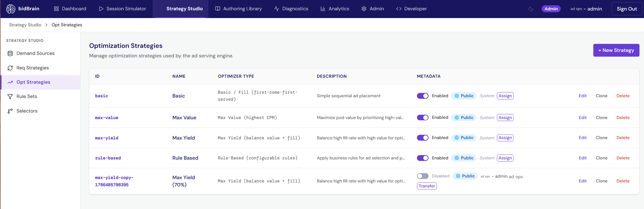Click the Opt Strategies trend icon

[10, 82]
